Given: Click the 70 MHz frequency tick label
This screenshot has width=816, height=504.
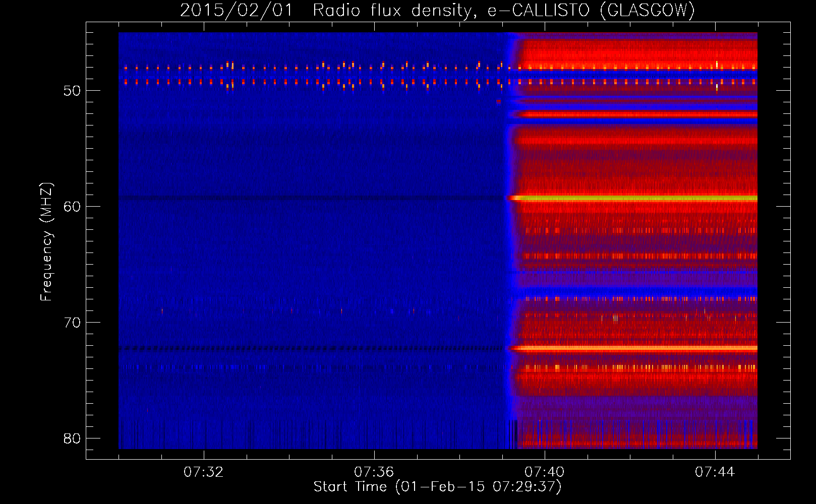Looking at the screenshot, I should [72, 323].
